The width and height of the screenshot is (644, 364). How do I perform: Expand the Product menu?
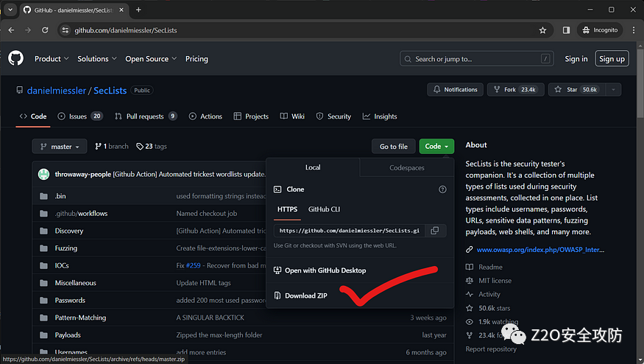(x=52, y=59)
